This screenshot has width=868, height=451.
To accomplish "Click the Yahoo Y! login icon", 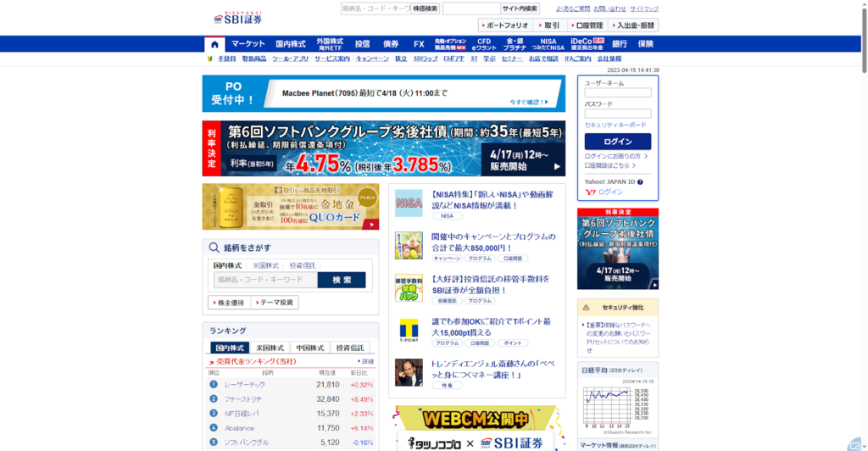I will [x=590, y=192].
